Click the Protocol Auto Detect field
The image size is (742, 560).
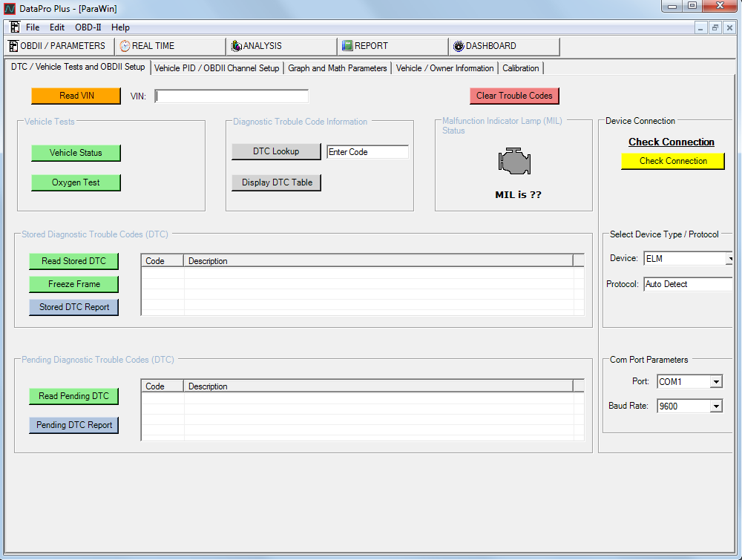point(687,284)
